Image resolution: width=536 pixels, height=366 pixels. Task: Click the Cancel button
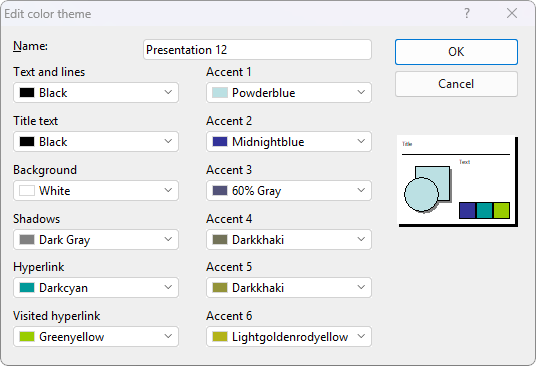click(456, 84)
